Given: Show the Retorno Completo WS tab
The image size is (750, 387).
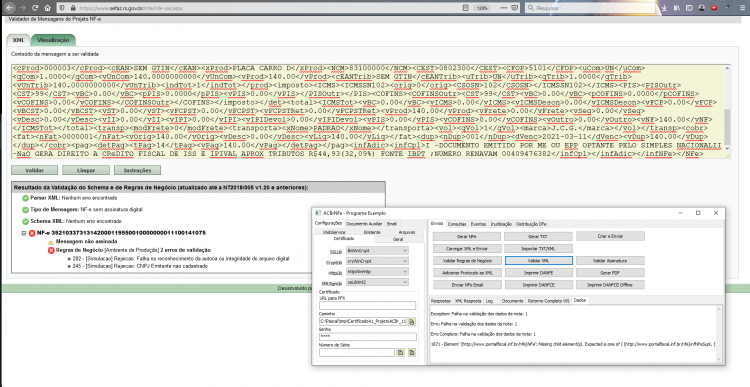Looking at the screenshot, I should click(x=548, y=301).
